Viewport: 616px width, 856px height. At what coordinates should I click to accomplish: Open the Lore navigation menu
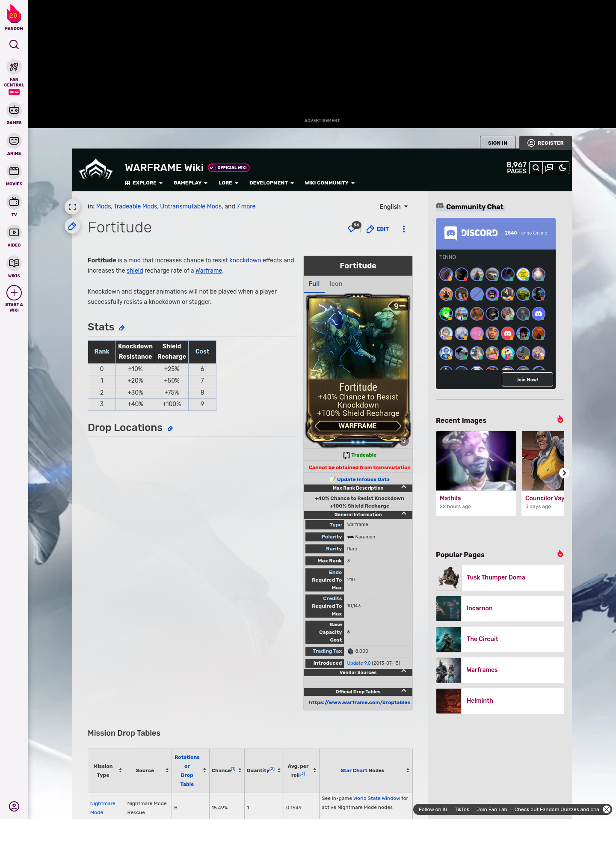point(228,183)
